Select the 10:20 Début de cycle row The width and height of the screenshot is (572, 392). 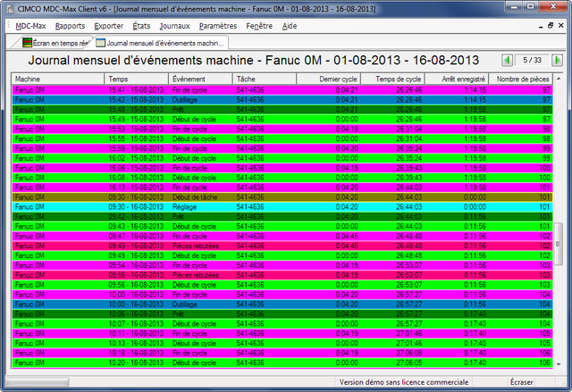point(282,363)
